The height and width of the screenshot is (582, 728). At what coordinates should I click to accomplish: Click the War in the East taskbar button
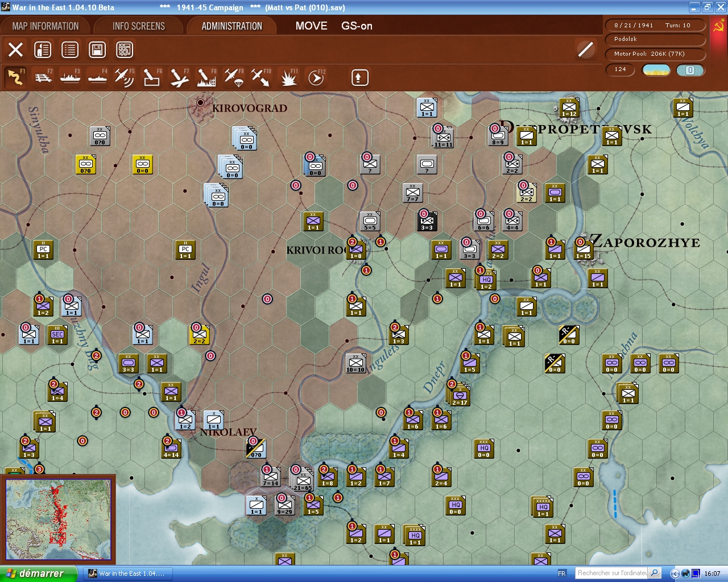127,573
